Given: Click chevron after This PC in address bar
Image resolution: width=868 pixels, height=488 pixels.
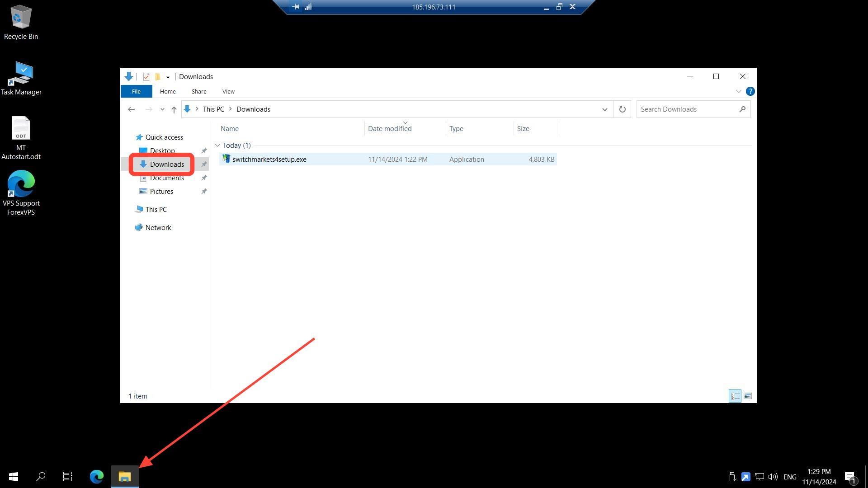Looking at the screenshot, I should tap(231, 109).
